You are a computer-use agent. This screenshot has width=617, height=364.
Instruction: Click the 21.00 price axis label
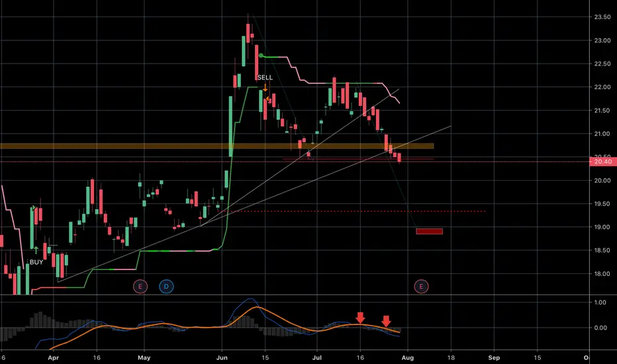click(x=602, y=134)
